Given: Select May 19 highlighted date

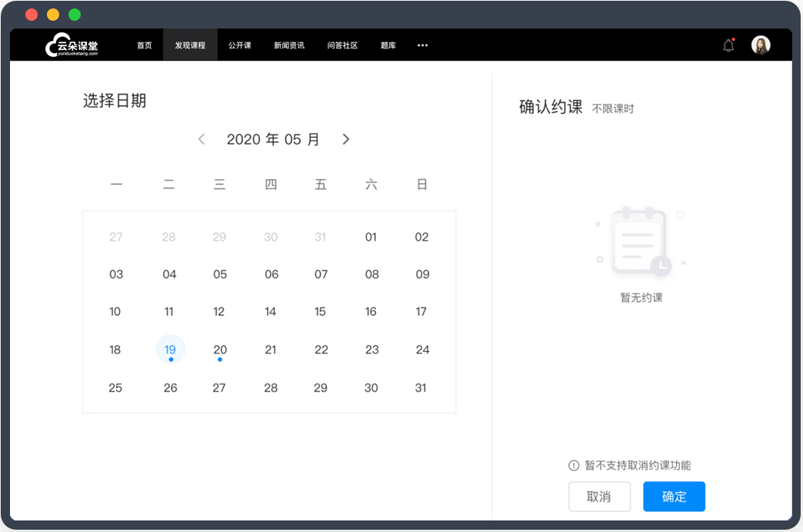Looking at the screenshot, I should (x=170, y=350).
